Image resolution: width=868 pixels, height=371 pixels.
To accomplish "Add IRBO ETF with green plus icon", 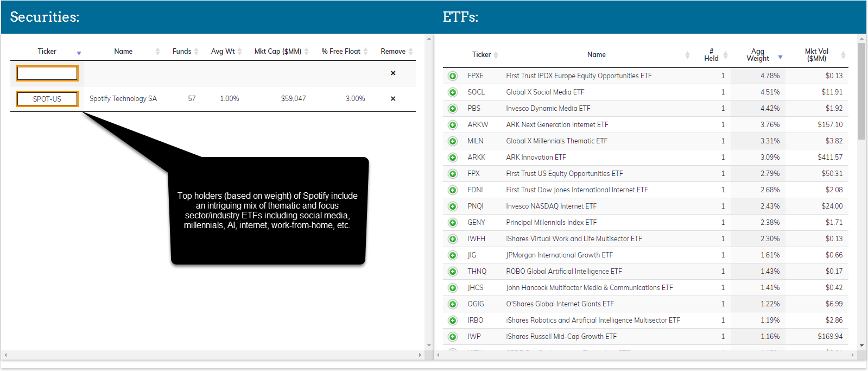I will (x=453, y=320).
